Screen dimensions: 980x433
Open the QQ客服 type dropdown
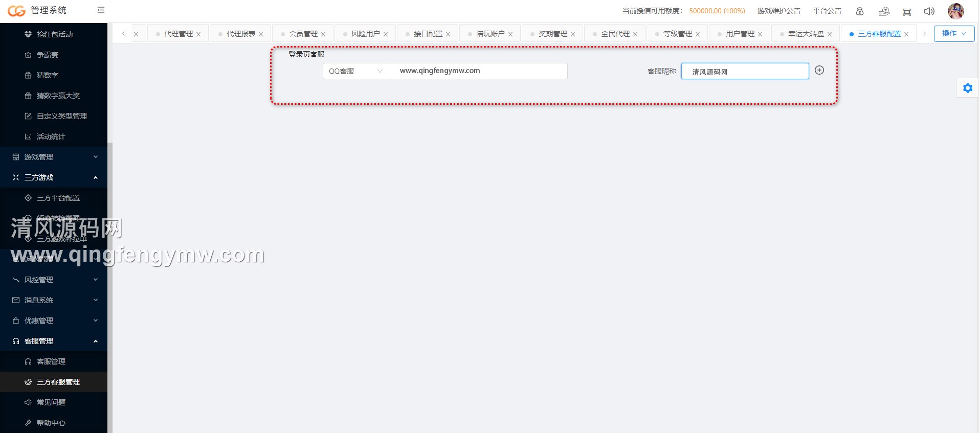click(x=355, y=71)
